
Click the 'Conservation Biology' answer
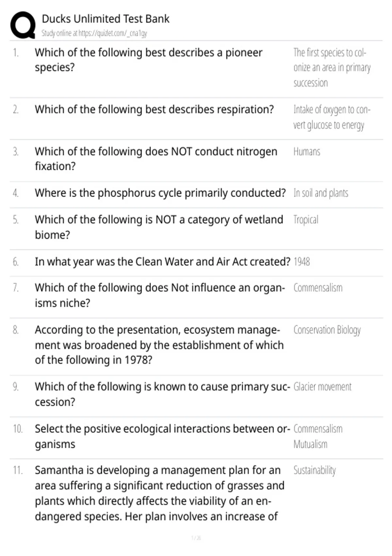coord(327,330)
